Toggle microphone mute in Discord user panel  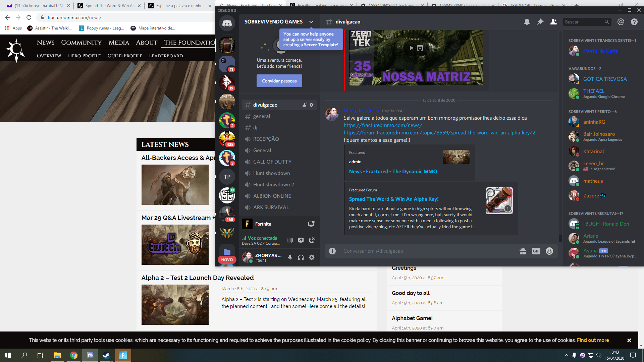coord(290,257)
